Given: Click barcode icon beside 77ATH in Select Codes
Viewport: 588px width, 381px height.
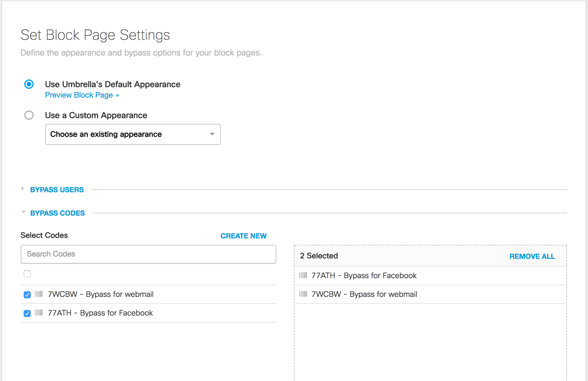Looking at the screenshot, I should (x=39, y=313).
